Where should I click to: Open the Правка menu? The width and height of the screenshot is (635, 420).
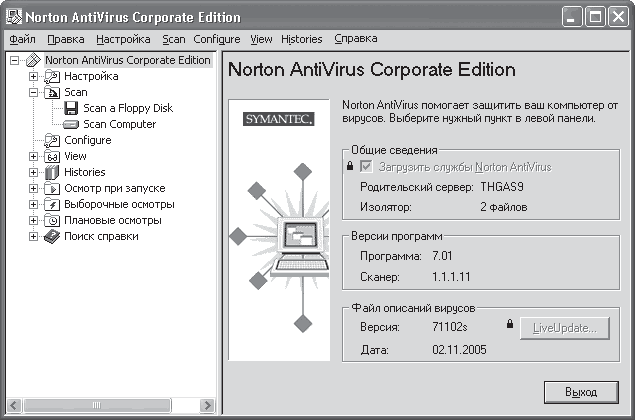tap(66, 39)
